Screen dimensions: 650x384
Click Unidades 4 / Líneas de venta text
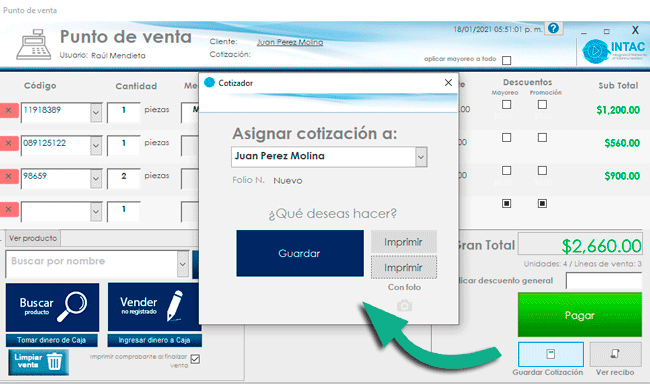click(x=582, y=264)
